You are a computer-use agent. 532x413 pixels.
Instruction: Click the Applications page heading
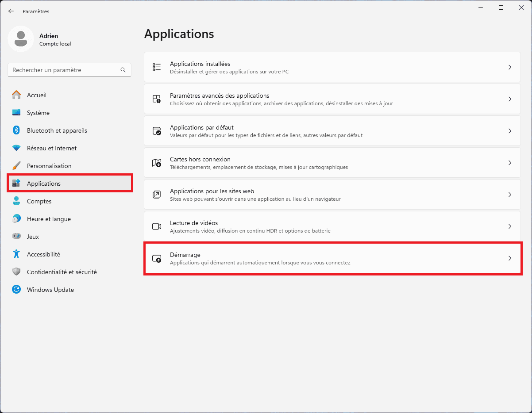tap(179, 34)
